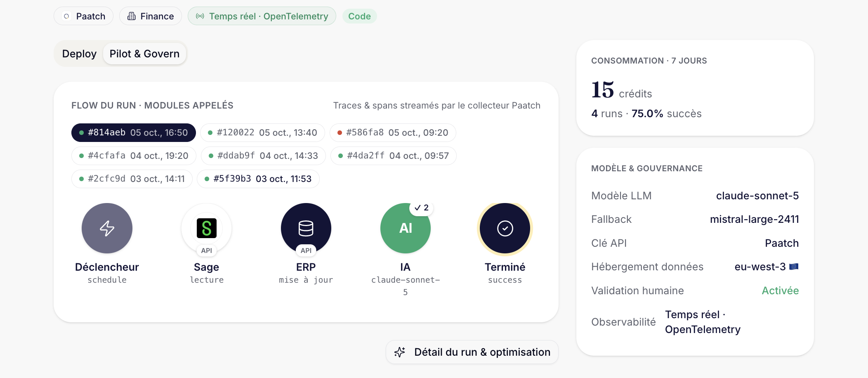This screenshot has width=868, height=378.
Task: Click the EU flag next to eu-west-3
Action: [x=794, y=267]
